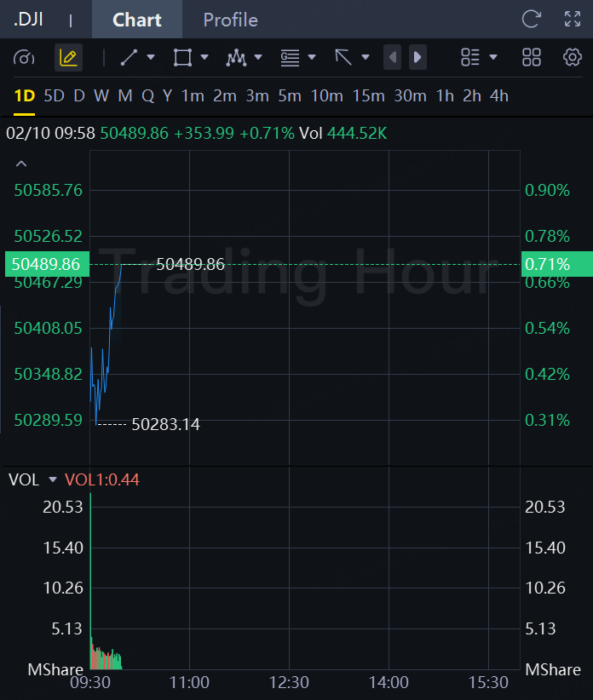Screen dimensions: 593x700
Task: Select the D daily timeframe
Action: point(79,96)
